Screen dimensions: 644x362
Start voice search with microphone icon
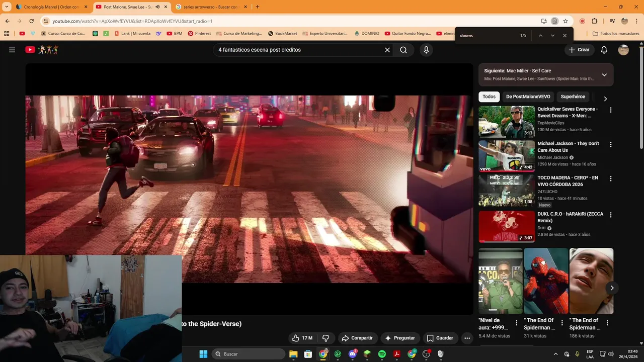(426, 50)
